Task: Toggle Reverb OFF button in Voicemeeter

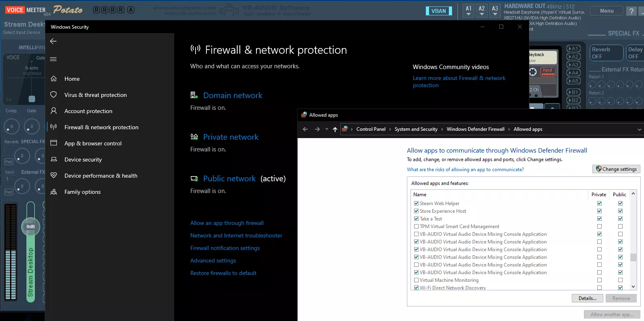Action: 606,53
